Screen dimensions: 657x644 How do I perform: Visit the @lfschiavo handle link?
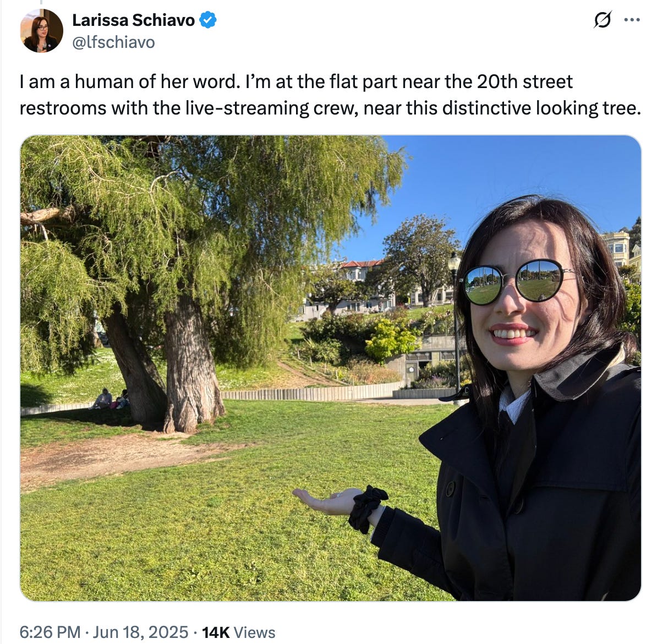click(x=113, y=42)
